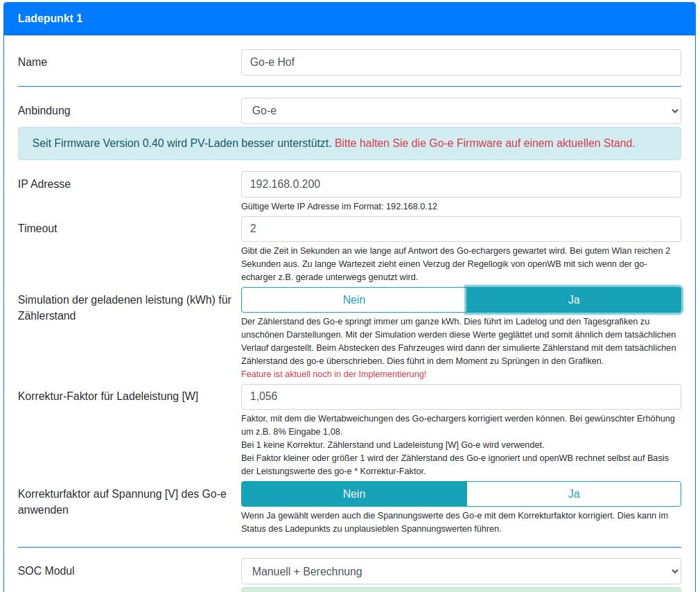Open the Anbindung dropdown showing Go-e

(x=461, y=111)
